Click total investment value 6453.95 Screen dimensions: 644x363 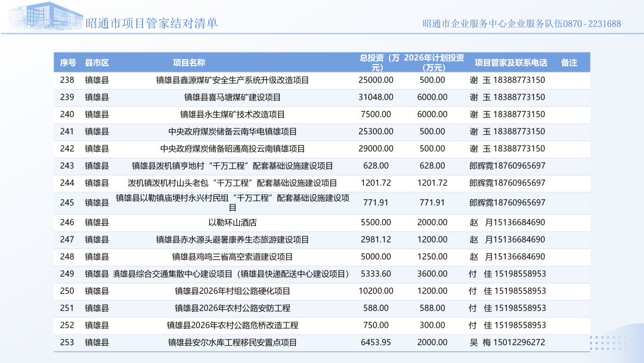[376, 343]
